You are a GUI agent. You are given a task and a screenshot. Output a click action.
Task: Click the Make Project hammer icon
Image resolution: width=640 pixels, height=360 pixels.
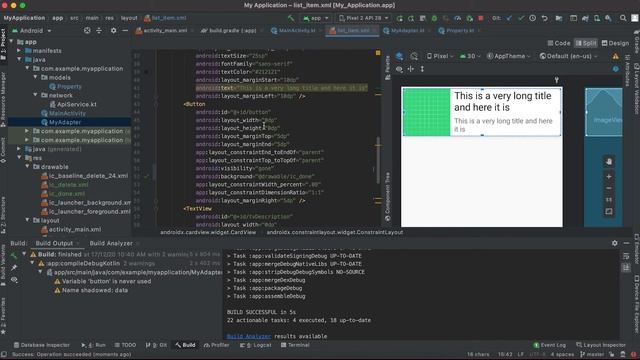[x=291, y=18]
